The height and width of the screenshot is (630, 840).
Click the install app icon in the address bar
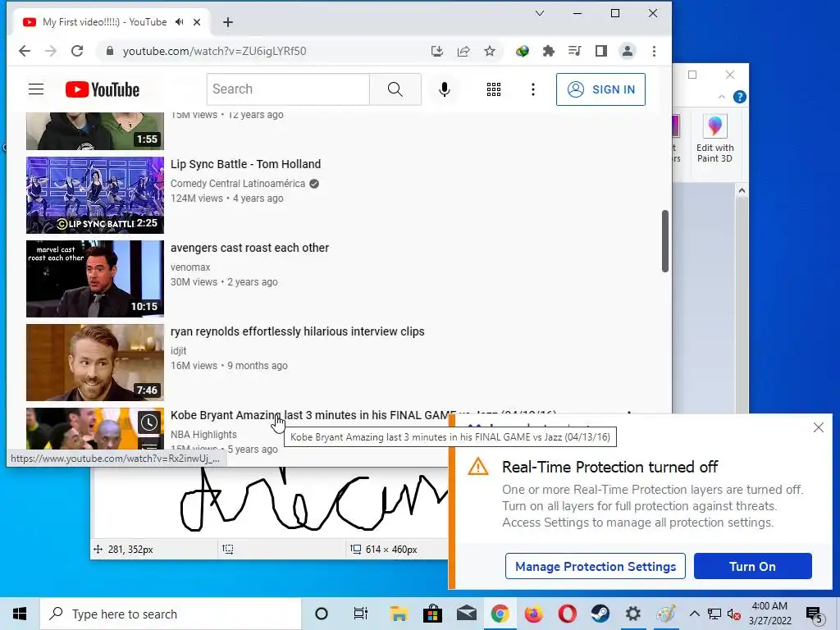[437, 51]
